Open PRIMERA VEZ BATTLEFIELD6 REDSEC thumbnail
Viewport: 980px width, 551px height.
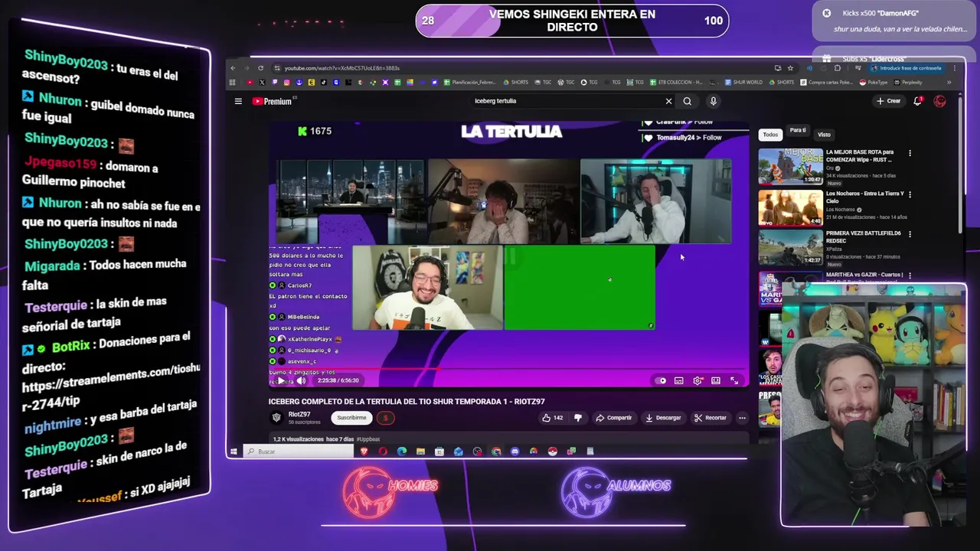[790, 247]
